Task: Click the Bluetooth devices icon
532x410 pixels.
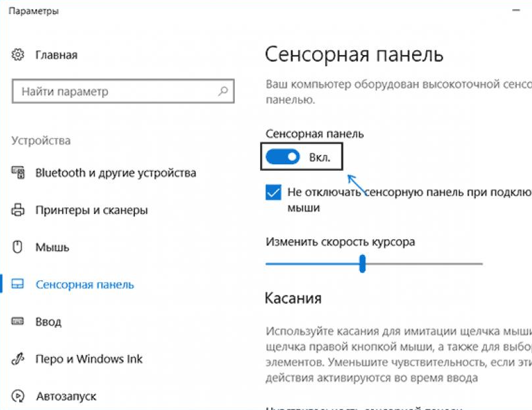Action: click(x=19, y=173)
